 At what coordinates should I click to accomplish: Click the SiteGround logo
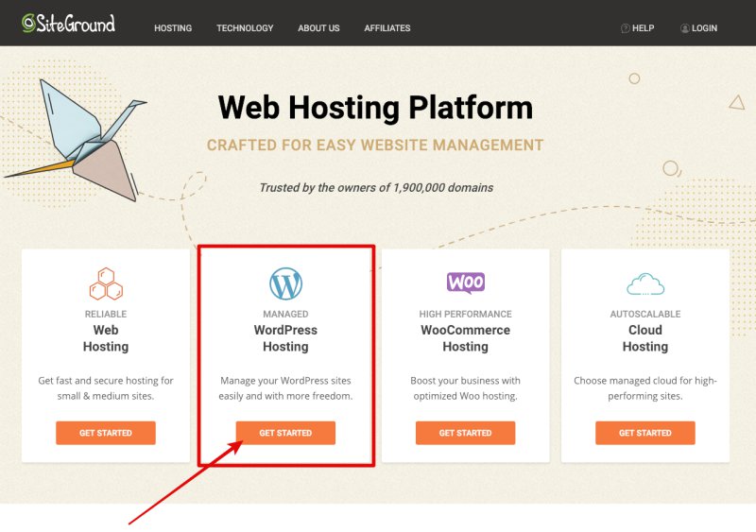click(x=68, y=24)
